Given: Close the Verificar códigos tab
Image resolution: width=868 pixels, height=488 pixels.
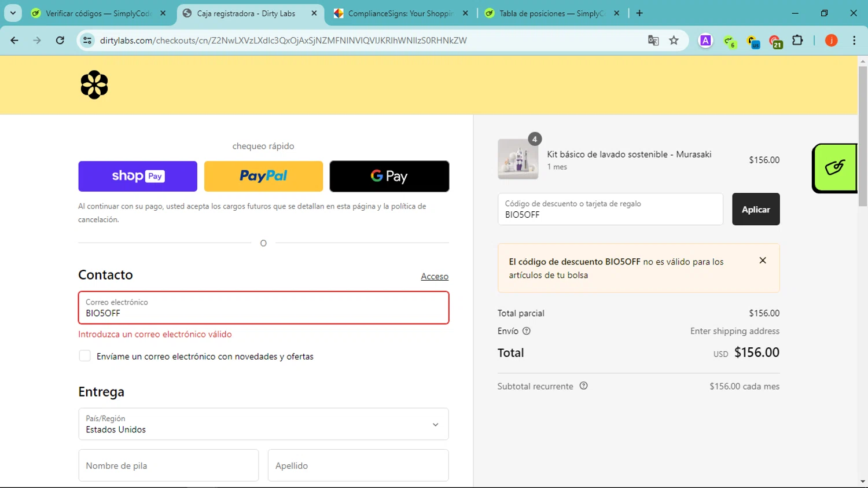Looking at the screenshot, I should tap(163, 13).
